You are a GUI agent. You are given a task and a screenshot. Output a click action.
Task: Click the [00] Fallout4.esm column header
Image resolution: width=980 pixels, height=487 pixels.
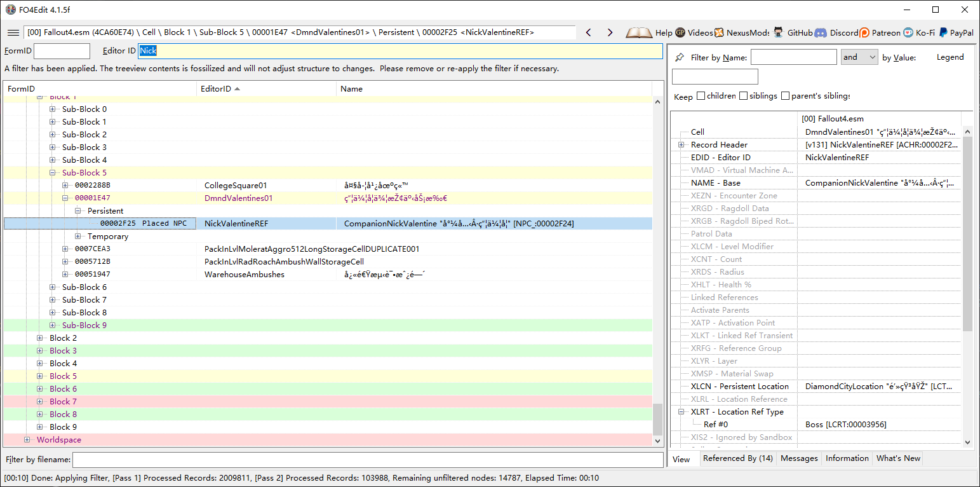pyautogui.click(x=879, y=119)
